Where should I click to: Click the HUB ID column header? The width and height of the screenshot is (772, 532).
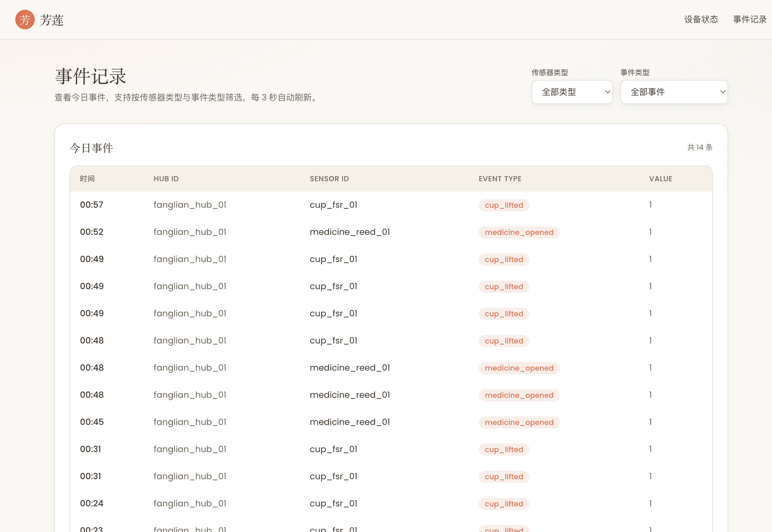pos(166,179)
